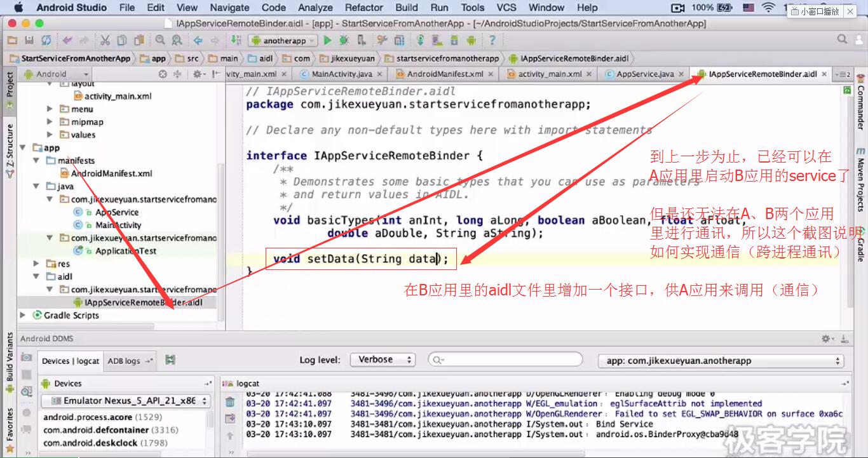This screenshot has width=868, height=458.
Task: Open the app filter dropdown com.jikexueyuan.anotherapp
Action: click(721, 361)
